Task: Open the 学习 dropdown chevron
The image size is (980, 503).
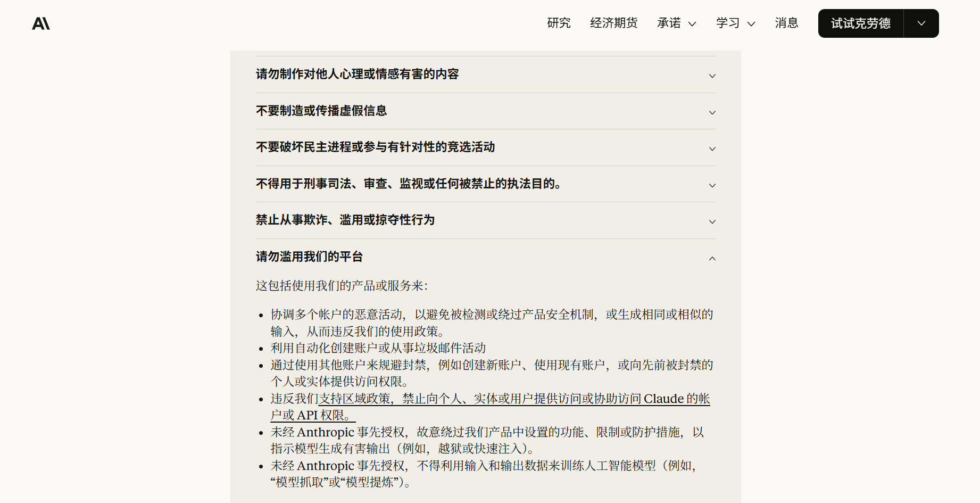Action: point(751,24)
